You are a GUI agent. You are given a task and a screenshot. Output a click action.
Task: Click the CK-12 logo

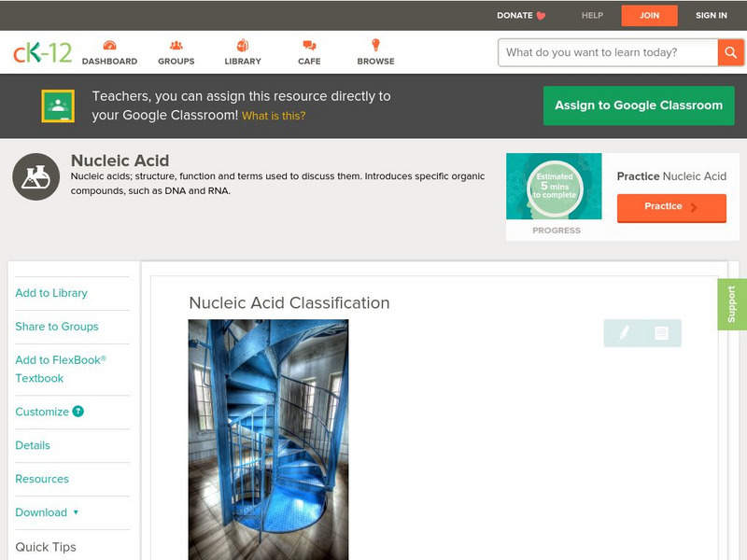[x=42, y=52]
